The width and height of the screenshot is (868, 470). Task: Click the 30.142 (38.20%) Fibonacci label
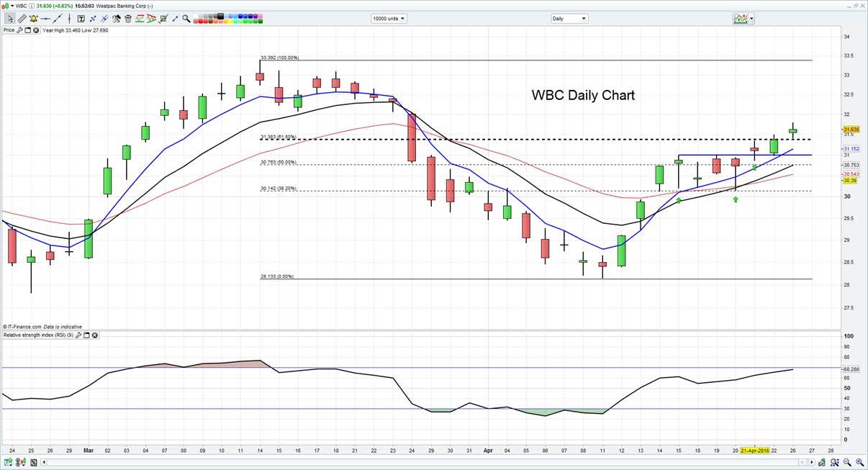tap(278, 189)
